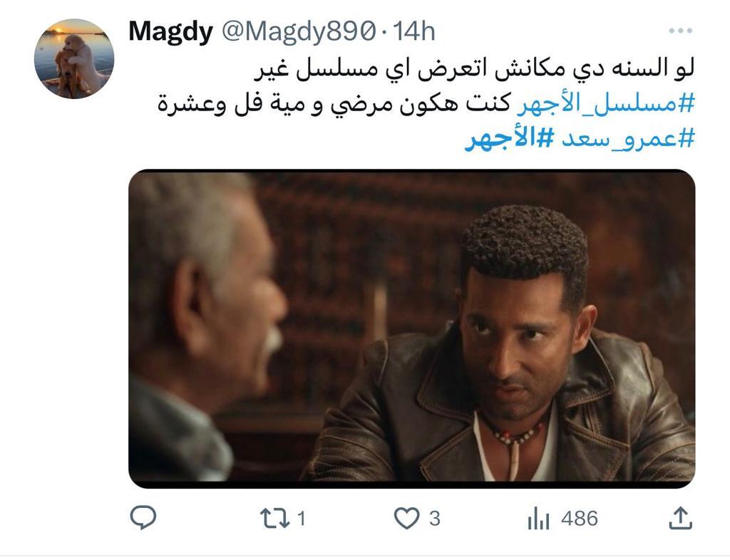The width and height of the screenshot is (730, 560).
Task: Like the tweet with the heart icon
Action: tap(406, 518)
